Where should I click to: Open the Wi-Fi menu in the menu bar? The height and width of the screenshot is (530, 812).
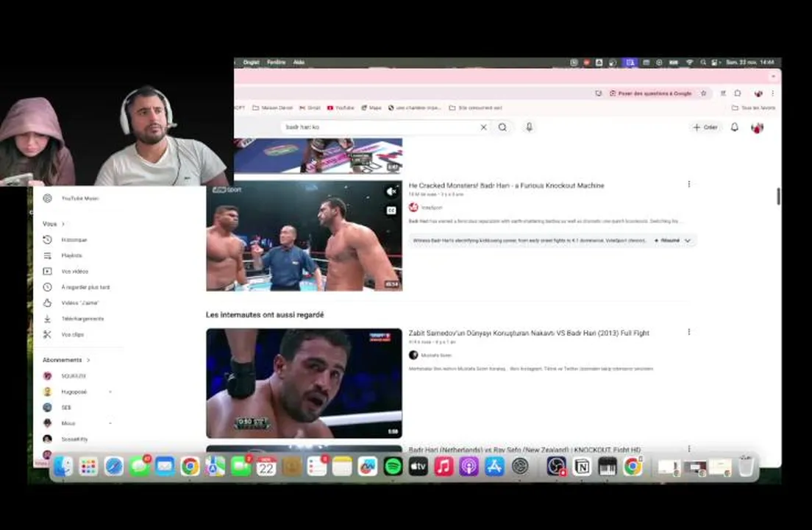(689, 62)
